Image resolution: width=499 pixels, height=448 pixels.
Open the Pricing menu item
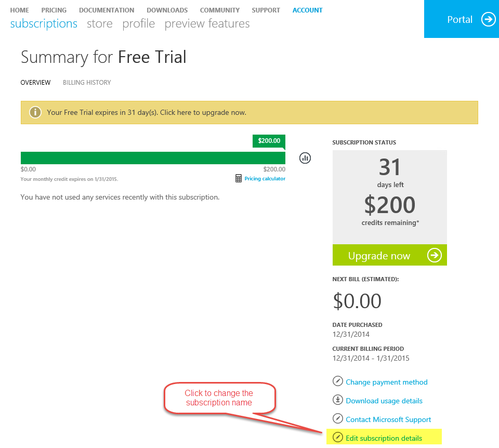pos(54,10)
